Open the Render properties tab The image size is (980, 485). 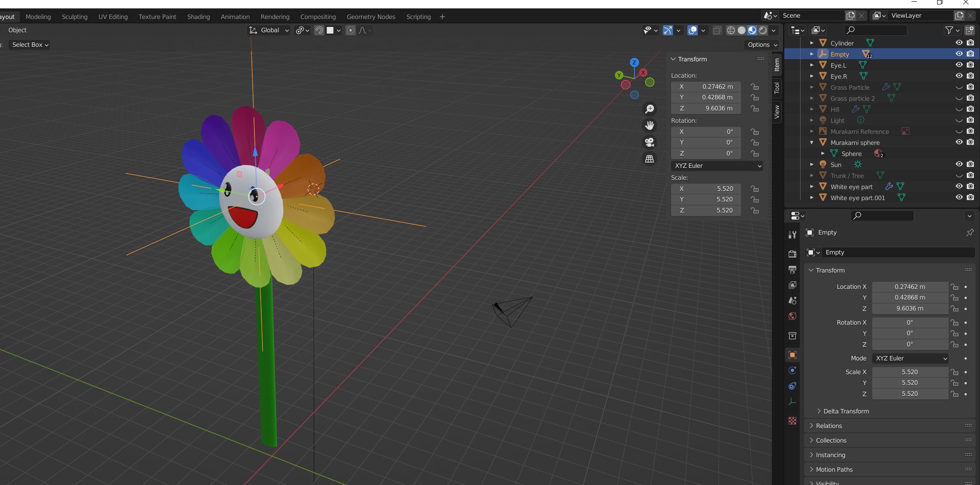pos(792,254)
